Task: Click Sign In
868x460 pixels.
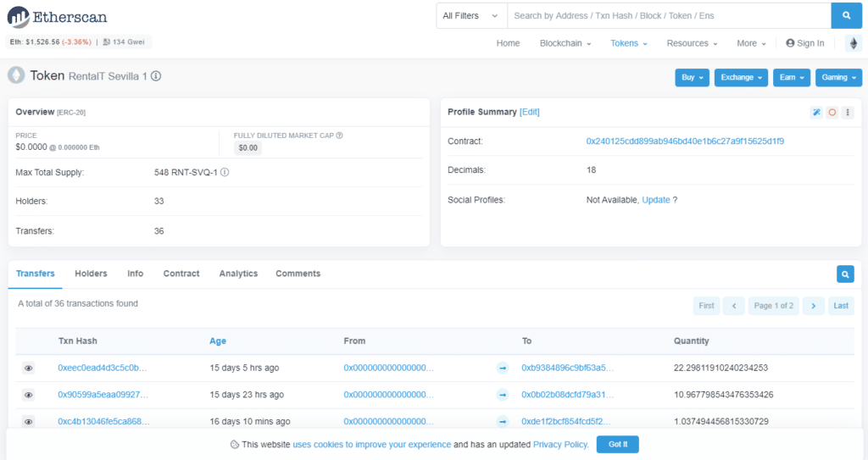Action: click(805, 43)
